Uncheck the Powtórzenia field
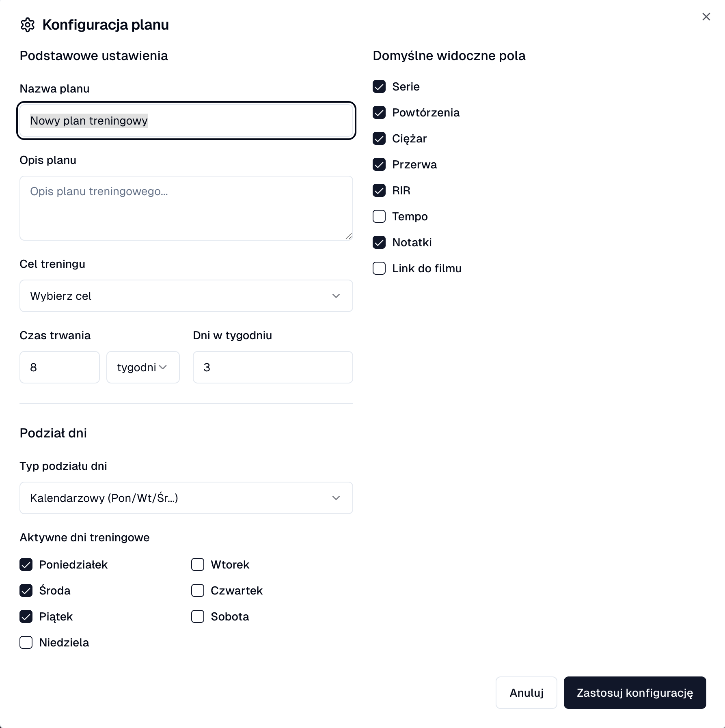This screenshot has height=728, width=725. (x=379, y=112)
